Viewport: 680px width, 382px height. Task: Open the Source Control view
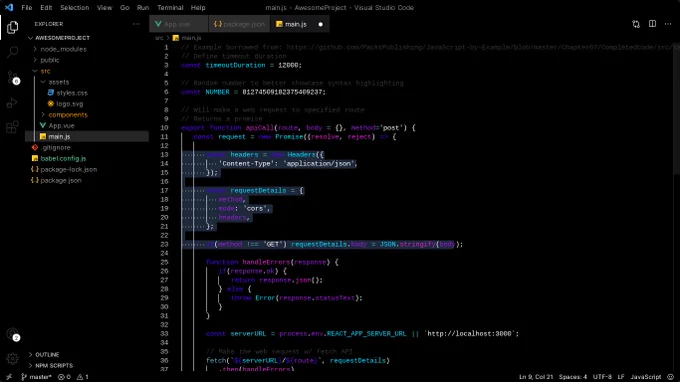pyautogui.click(x=12, y=78)
